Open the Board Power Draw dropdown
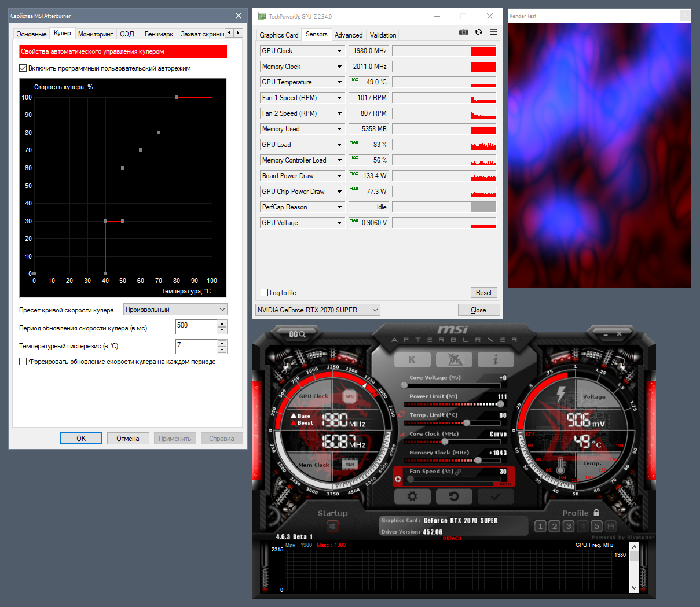 tap(339, 176)
